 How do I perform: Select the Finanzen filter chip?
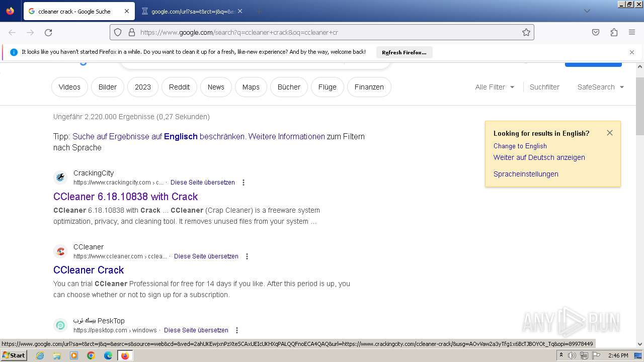click(369, 87)
